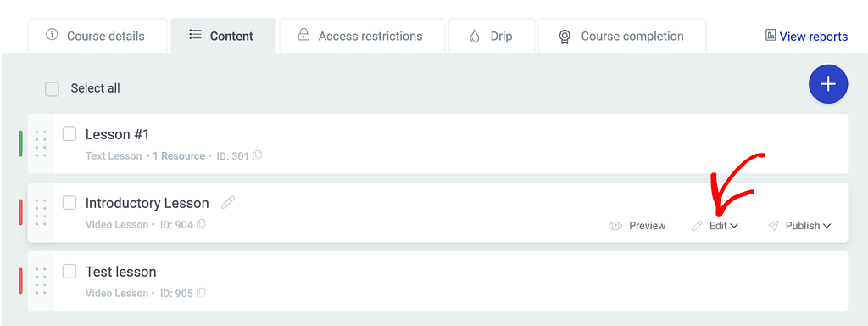The height and width of the screenshot is (326, 868).
Task: Copy ID 301 using the copy icon
Action: point(258,156)
